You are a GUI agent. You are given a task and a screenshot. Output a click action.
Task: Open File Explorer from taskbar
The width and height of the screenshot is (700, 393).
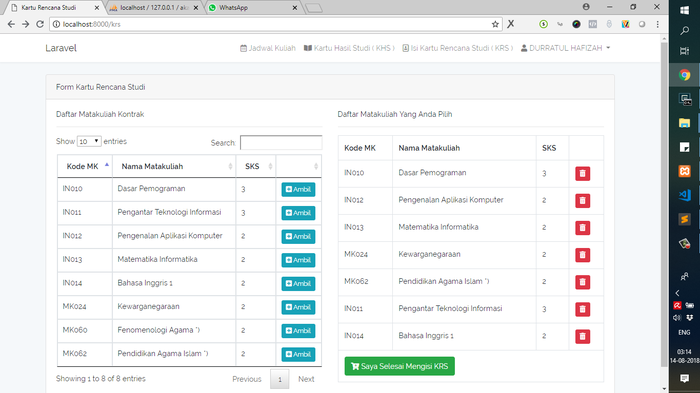pos(684,123)
